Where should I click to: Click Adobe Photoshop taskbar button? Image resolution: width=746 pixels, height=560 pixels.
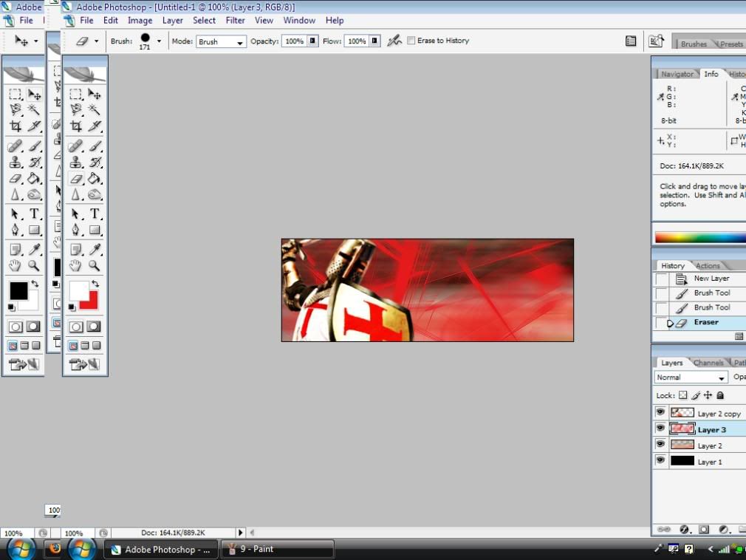[x=161, y=550]
